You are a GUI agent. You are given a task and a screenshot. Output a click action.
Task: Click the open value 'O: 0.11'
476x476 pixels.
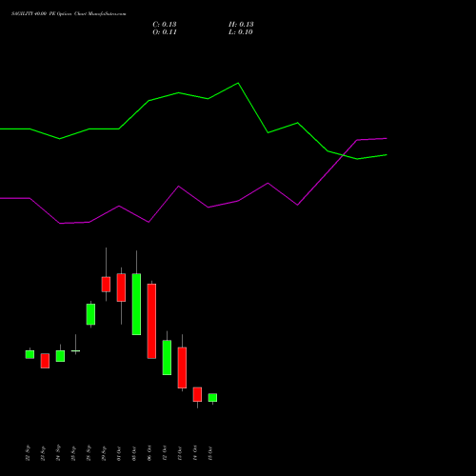point(165,32)
